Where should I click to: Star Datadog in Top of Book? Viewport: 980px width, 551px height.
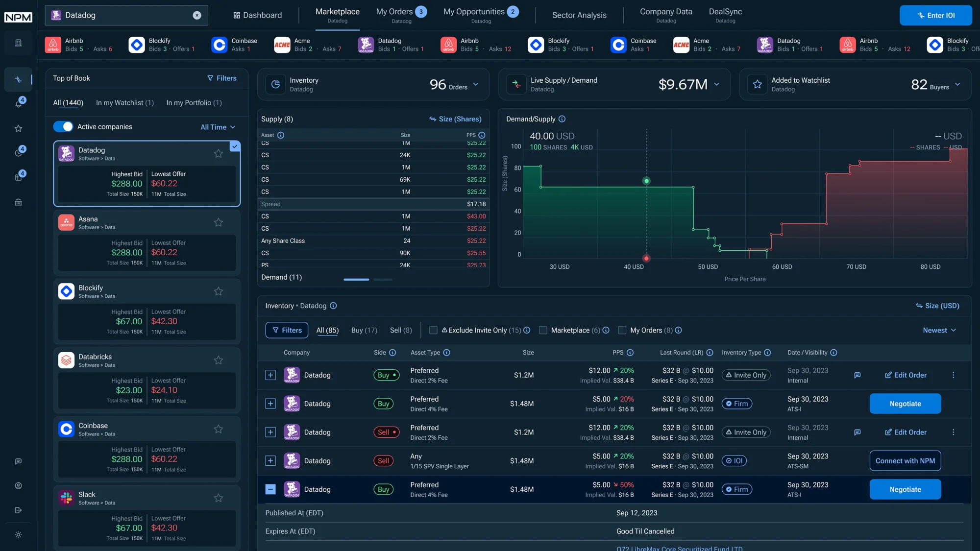219,154
